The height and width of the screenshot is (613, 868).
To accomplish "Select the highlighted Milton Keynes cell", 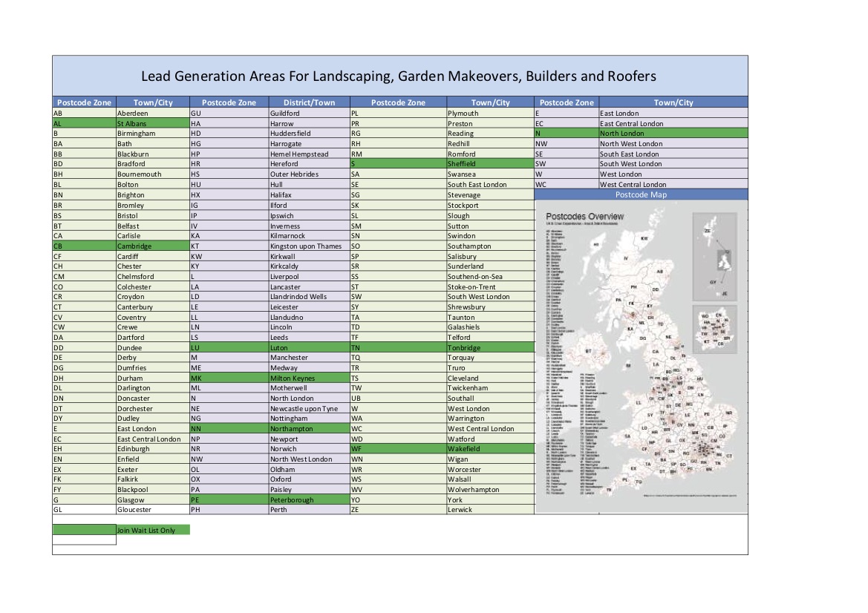I will pos(309,378).
